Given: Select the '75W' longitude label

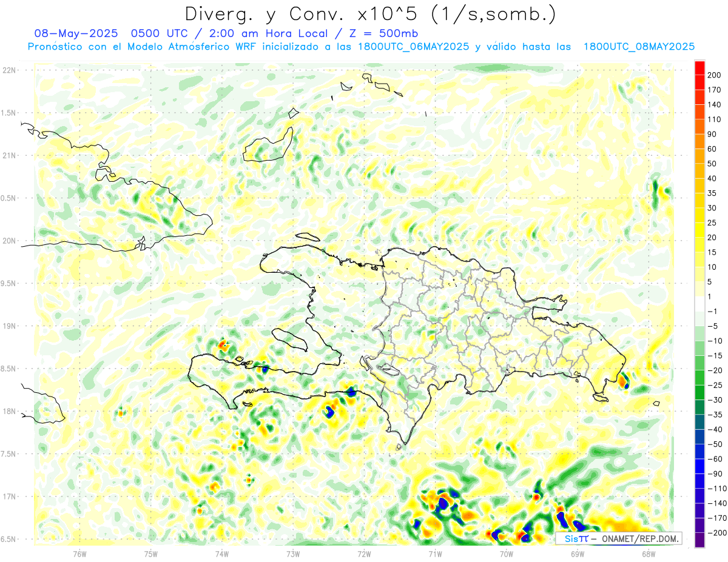Looking at the screenshot, I should point(151,553).
